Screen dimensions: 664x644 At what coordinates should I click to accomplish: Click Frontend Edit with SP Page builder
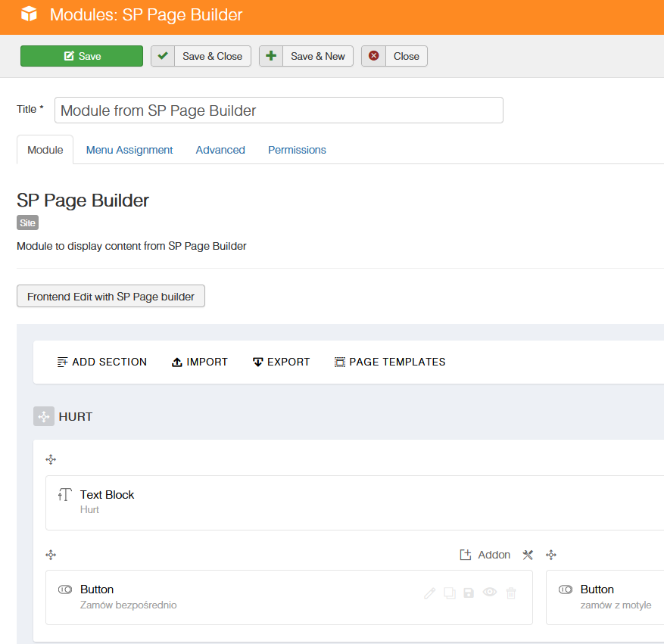[x=111, y=296]
